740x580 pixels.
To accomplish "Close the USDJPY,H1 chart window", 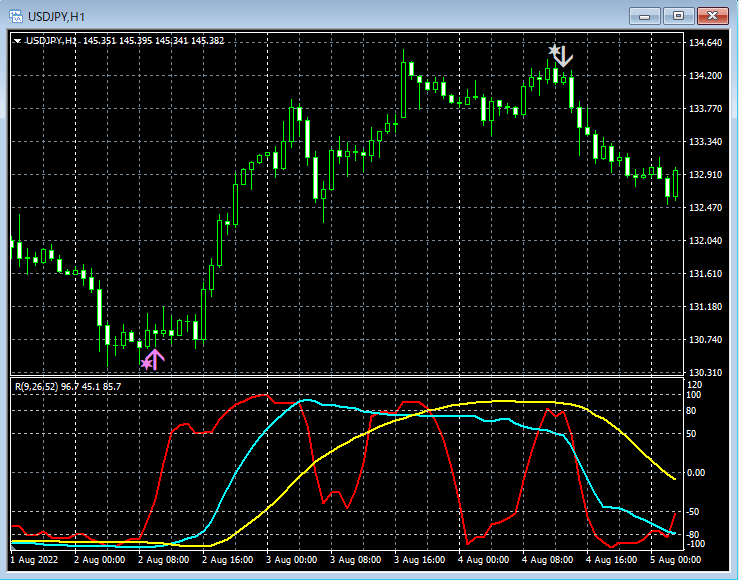I will pyautogui.click(x=712, y=15).
